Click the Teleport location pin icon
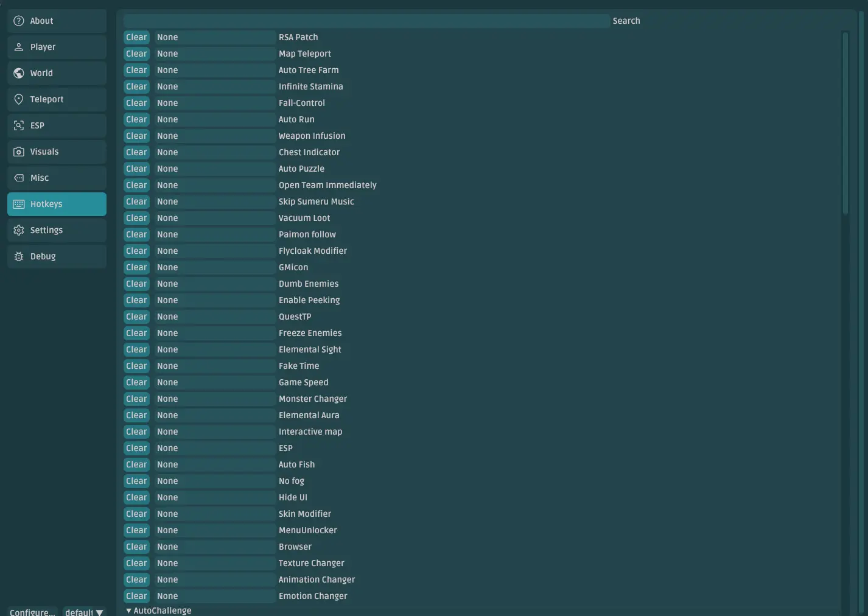The image size is (868, 616). tap(19, 99)
